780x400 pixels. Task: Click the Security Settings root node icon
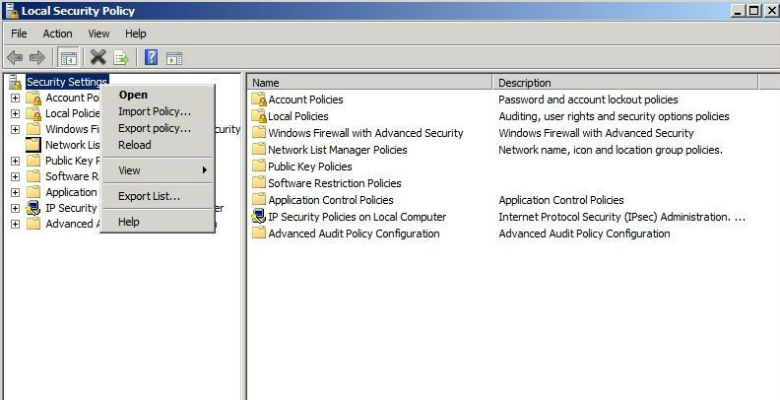pos(15,82)
